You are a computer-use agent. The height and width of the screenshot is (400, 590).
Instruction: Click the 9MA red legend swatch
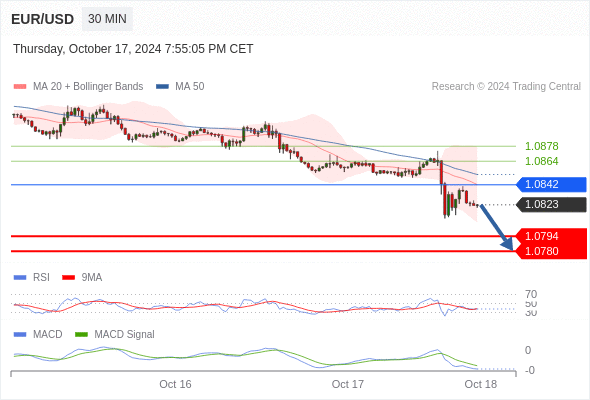click(68, 278)
